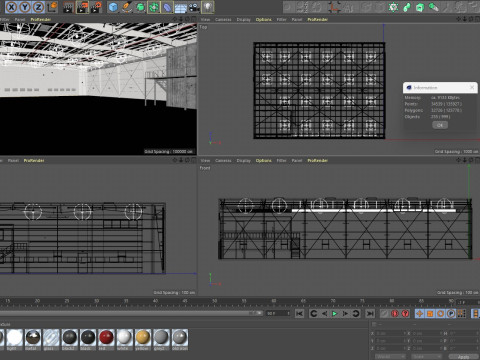Toggle Scale keyframe recording
480x360 pixels.
(x=430, y=314)
